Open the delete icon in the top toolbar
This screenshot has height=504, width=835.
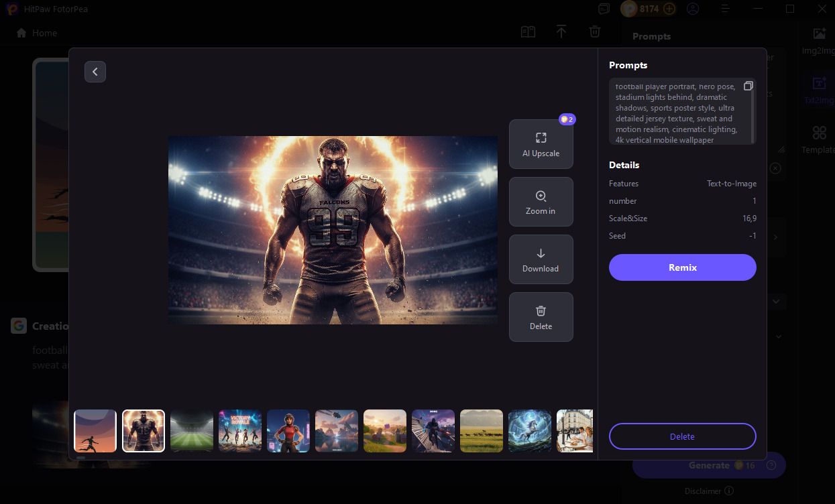tap(594, 31)
